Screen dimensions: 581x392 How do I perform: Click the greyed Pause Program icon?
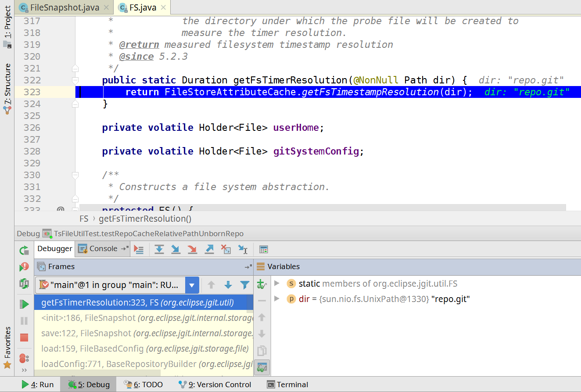24,321
